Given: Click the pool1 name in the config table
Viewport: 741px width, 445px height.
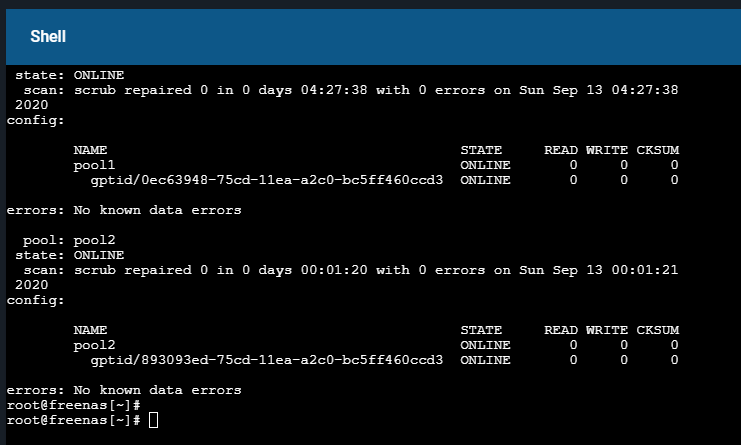Looking at the screenshot, I should (x=95, y=164).
